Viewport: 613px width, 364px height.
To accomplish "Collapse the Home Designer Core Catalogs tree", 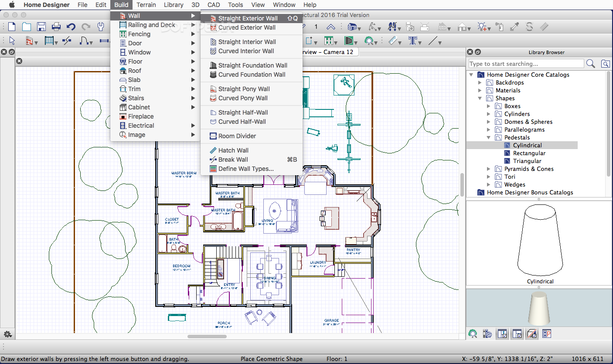I will point(471,75).
